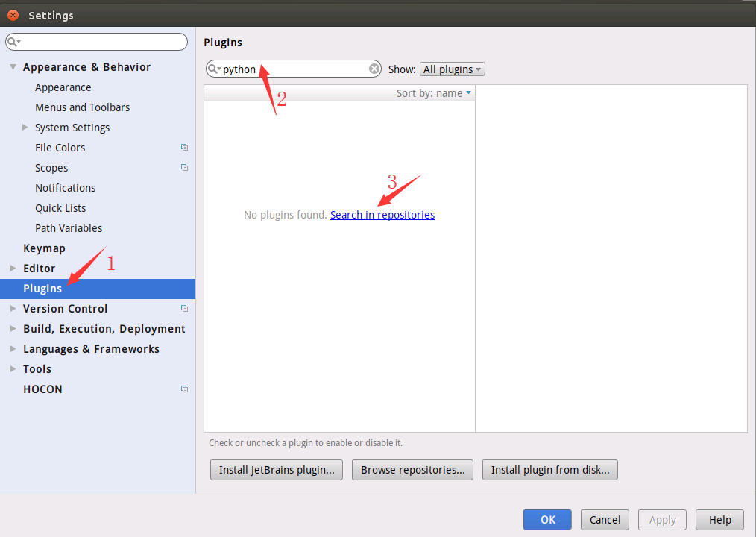This screenshot has width=756, height=537.
Task: Click the page icon beside HOCON
Action: tap(184, 389)
